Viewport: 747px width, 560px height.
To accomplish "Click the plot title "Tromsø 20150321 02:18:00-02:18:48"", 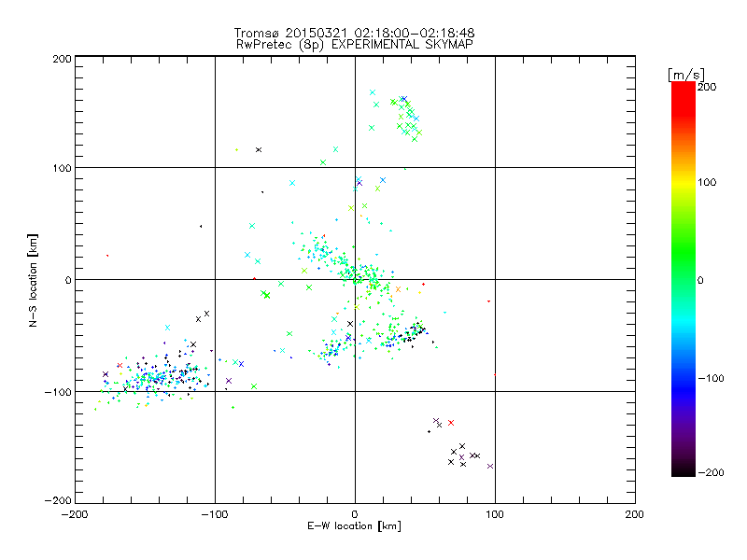I will [354, 33].
